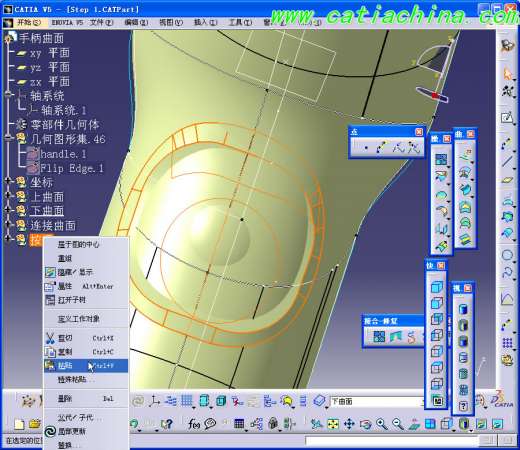
Task: Click the Design Table icon
Action: coord(239,424)
